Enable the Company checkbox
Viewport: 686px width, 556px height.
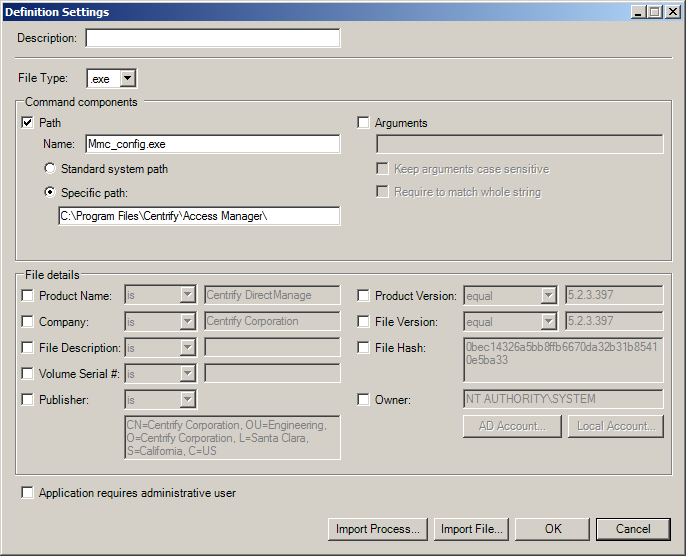point(28,322)
